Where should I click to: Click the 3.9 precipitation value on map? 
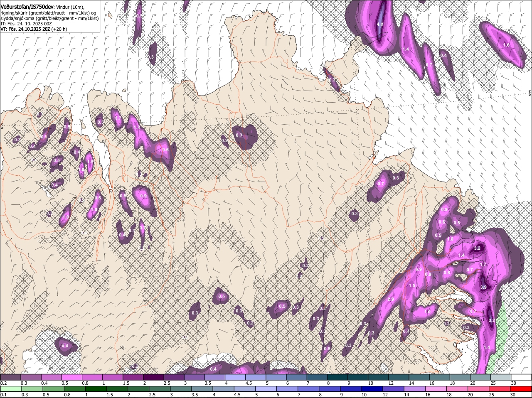coord(483,287)
